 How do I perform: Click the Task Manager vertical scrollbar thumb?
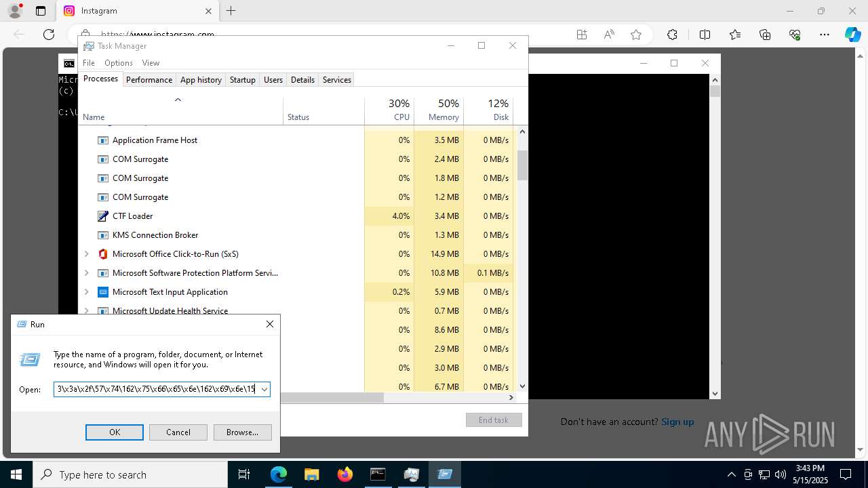tap(522, 165)
